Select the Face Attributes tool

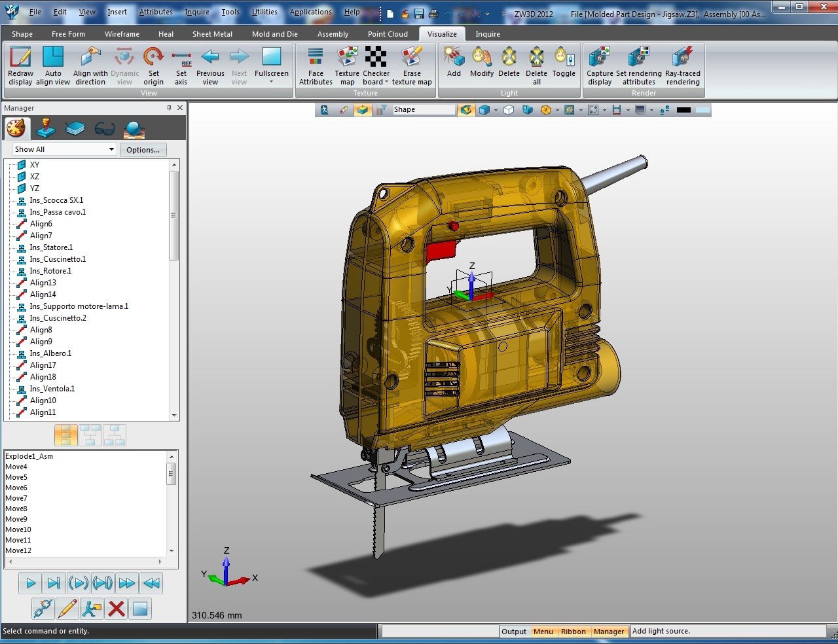pyautogui.click(x=315, y=63)
